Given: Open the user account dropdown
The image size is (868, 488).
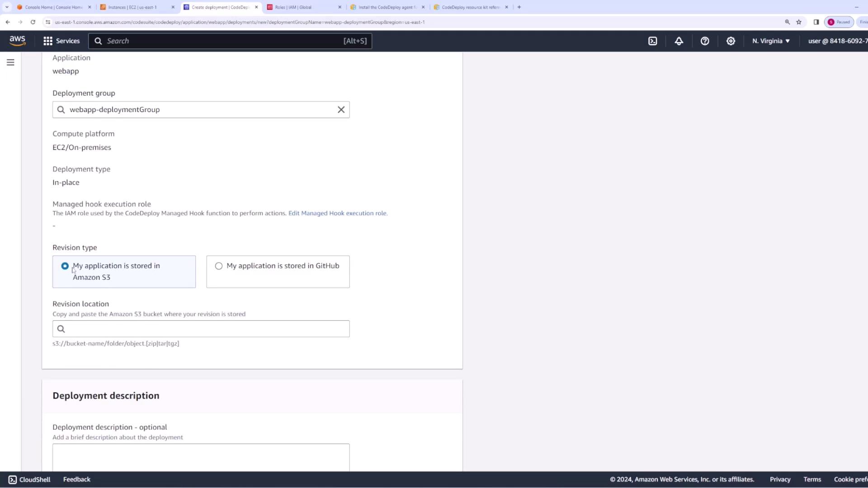Looking at the screenshot, I should tap(836, 41).
